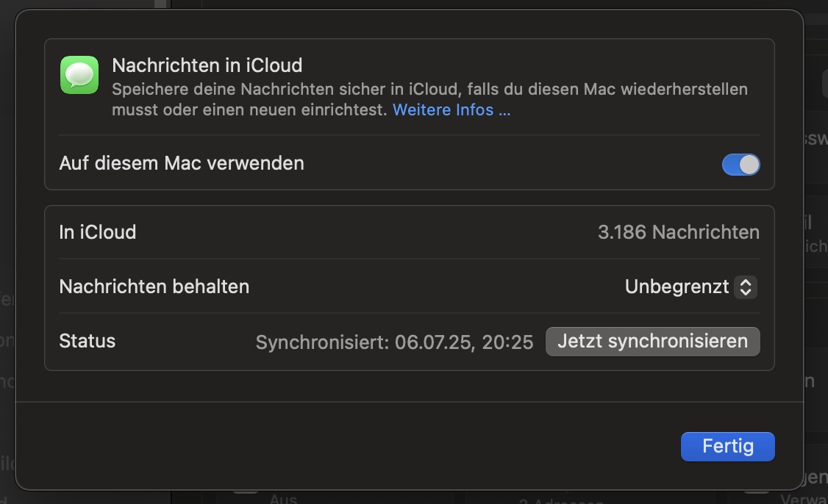The image size is (828, 504).
Task: Click the 'Nachrichten behalten' row label
Action: (x=154, y=287)
